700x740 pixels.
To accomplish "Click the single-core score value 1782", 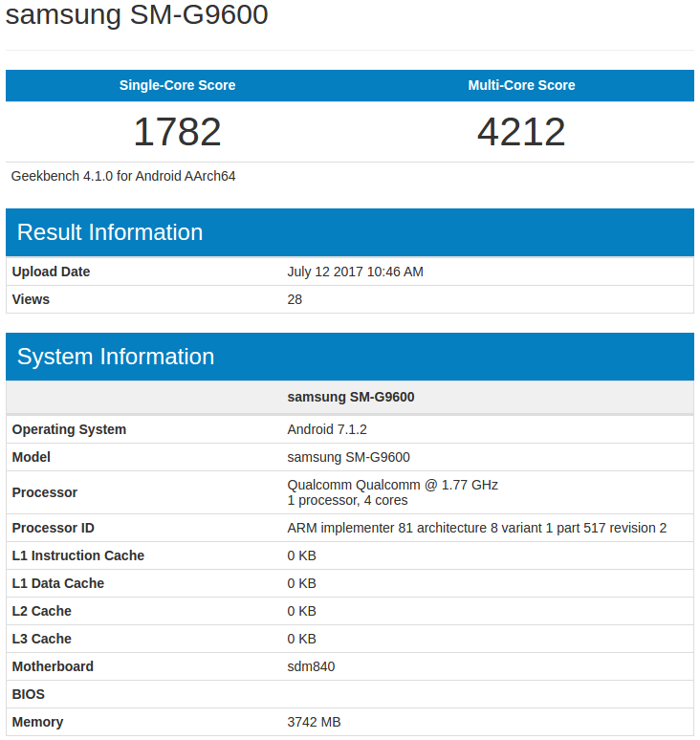I will pyautogui.click(x=177, y=132).
